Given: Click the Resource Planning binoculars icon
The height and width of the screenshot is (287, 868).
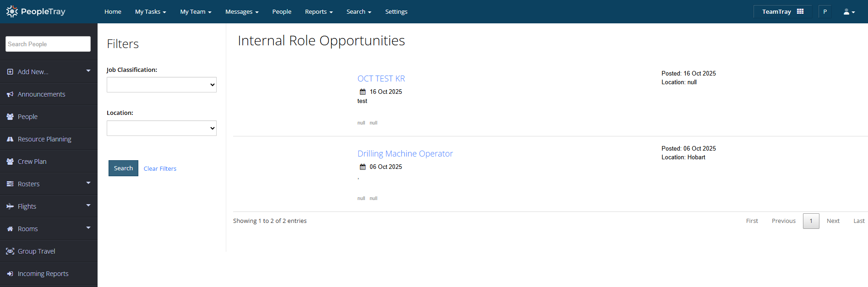Looking at the screenshot, I should (10, 139).
